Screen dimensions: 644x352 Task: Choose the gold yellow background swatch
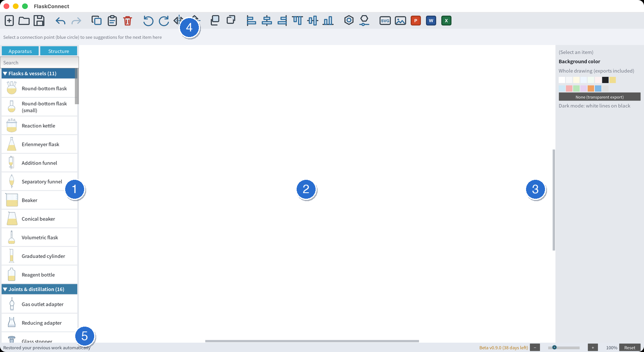point(613,80)
